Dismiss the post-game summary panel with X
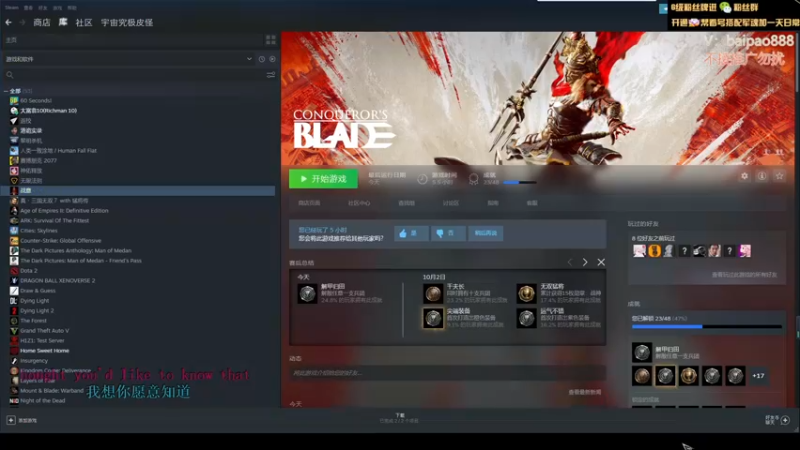This screenshot has height=450, width=800. 601,262
